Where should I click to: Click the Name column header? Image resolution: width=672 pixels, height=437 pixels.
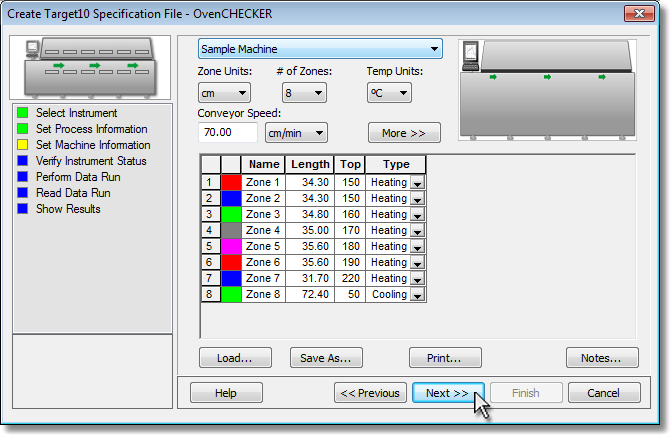263,165
